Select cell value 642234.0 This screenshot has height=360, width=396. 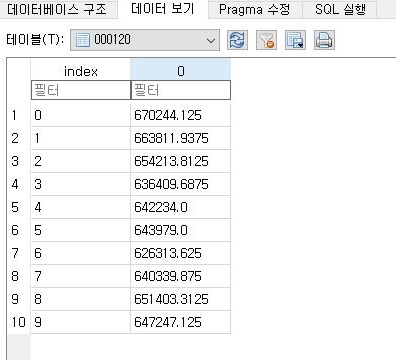coord(180,207)
